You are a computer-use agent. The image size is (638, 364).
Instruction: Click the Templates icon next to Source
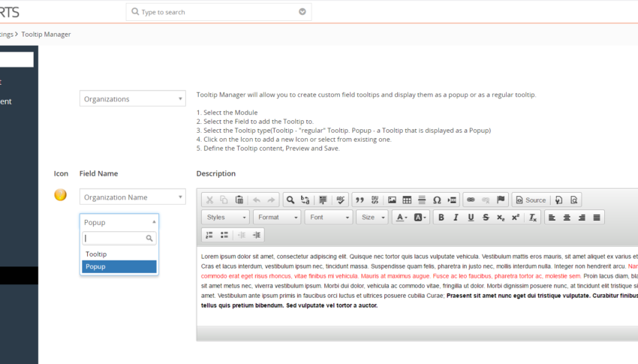[x=559, y=200]
